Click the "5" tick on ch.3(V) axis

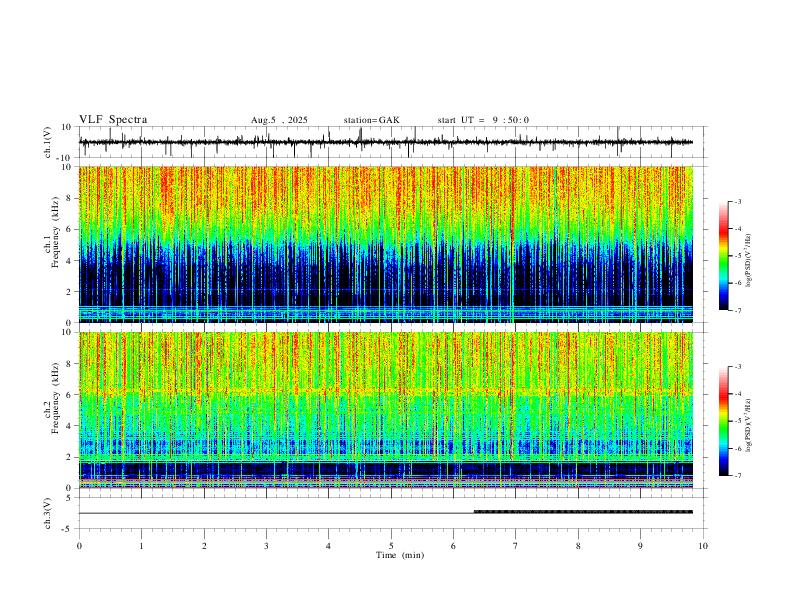coord(70,497)
